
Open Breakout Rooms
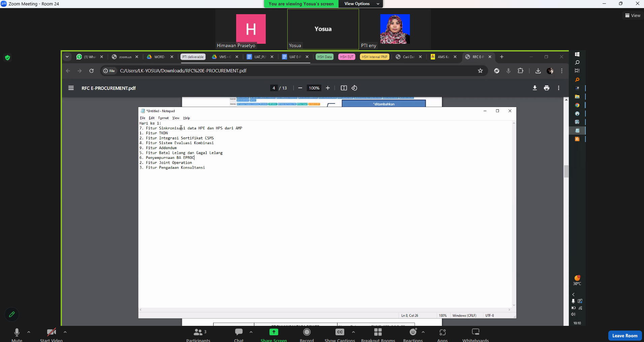pos(378,333)
